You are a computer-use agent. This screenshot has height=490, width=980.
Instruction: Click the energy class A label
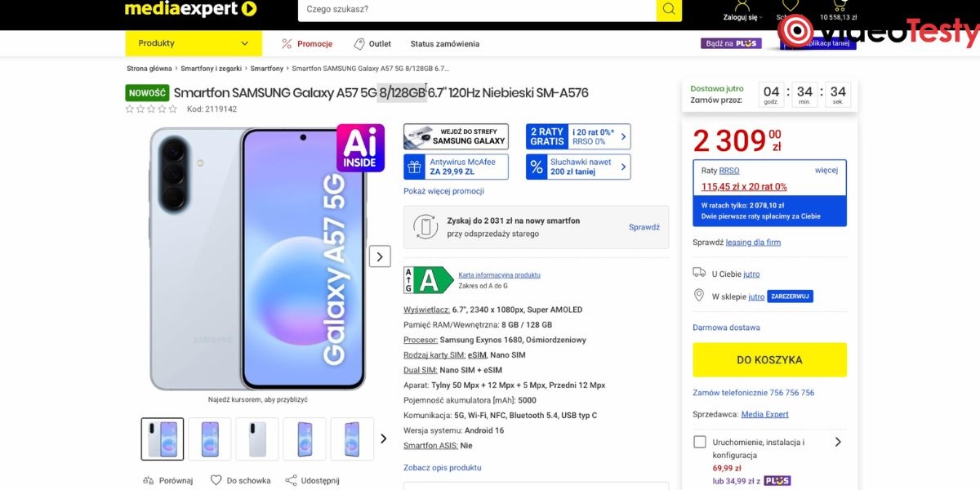tap(429, 280)
